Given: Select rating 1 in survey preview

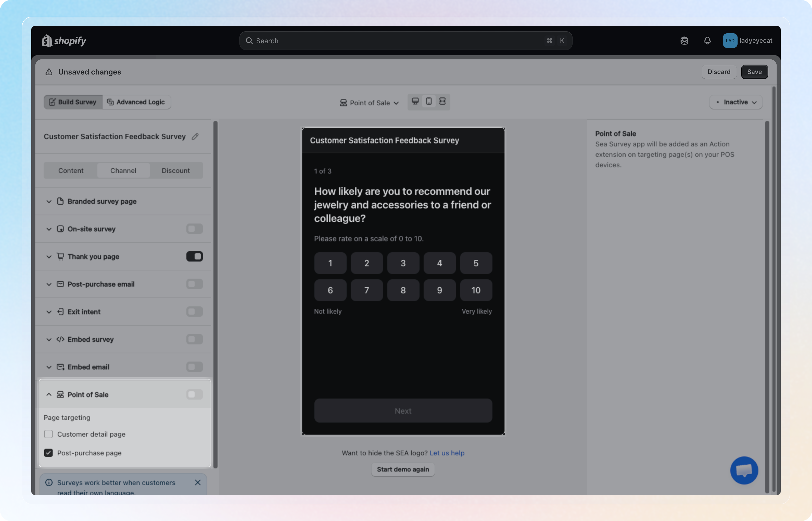Looking at the screenshot, I should click(x=330, y=263).
